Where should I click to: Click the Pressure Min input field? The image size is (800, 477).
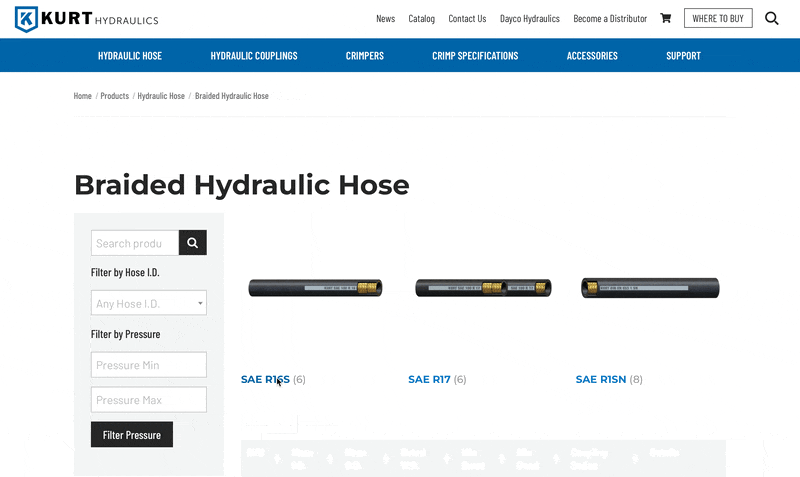click(148, 365)
